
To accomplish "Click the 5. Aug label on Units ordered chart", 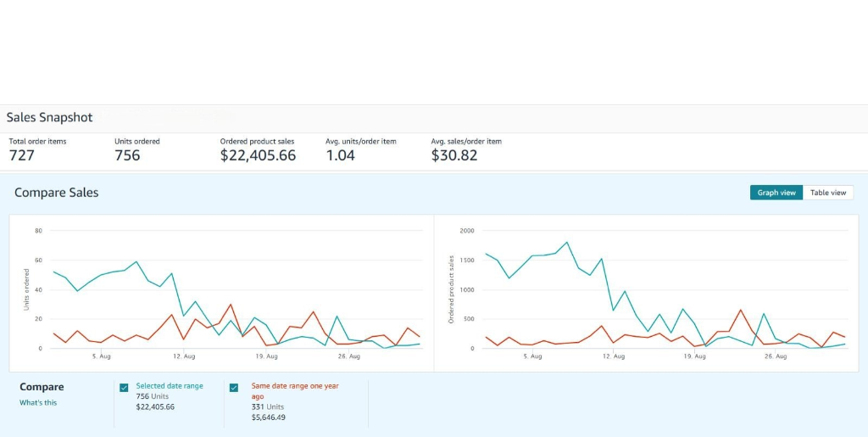I will pyautogui.click(x=101, y=356).
